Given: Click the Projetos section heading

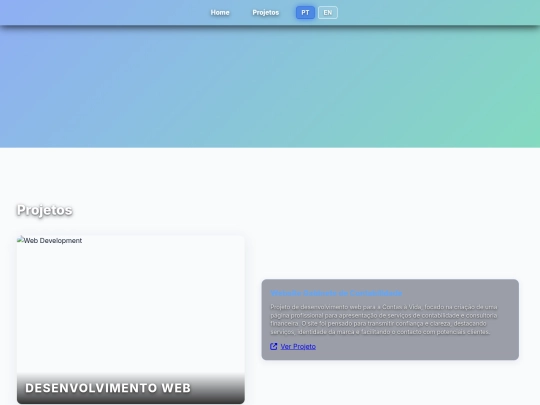Looking at the screenshot, I should tap(44, 210).
